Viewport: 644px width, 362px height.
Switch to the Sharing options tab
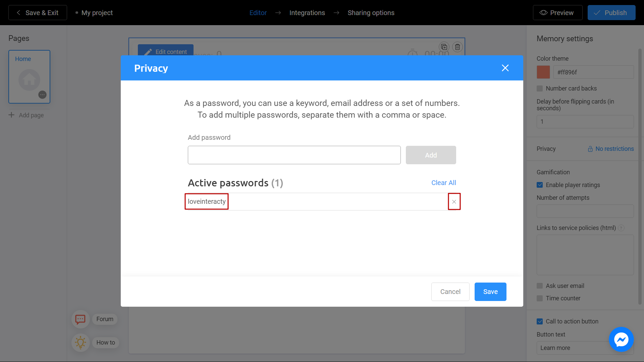(x=371, y=13)
